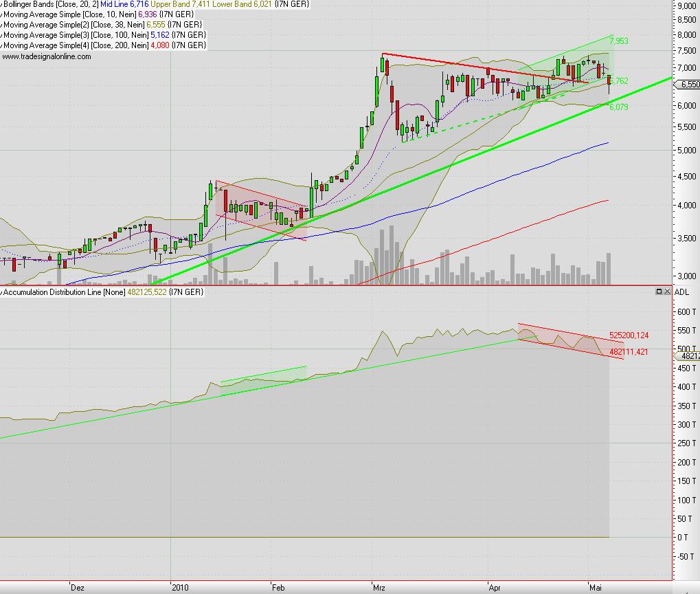Open chevron beside Moving Average Simple(4)

click(1, 45)
